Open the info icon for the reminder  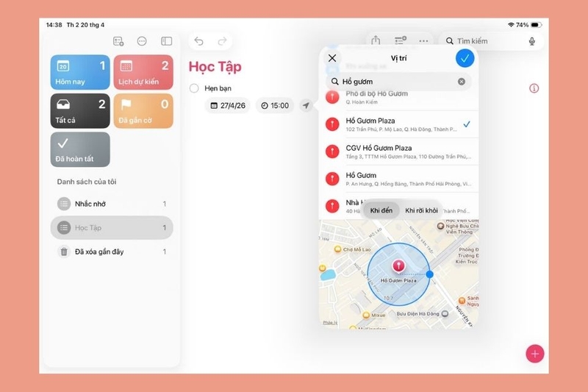coord(534,88)
